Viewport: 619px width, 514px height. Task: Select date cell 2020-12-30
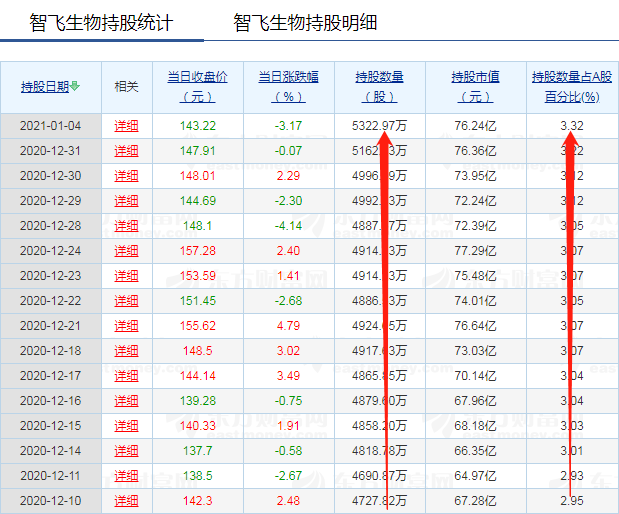(51, 176)
